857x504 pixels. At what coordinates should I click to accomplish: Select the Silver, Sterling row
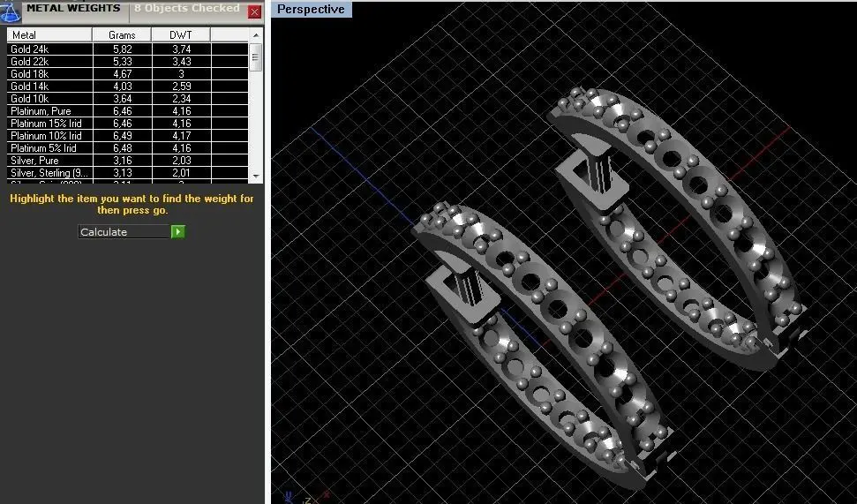click(127, 173)
